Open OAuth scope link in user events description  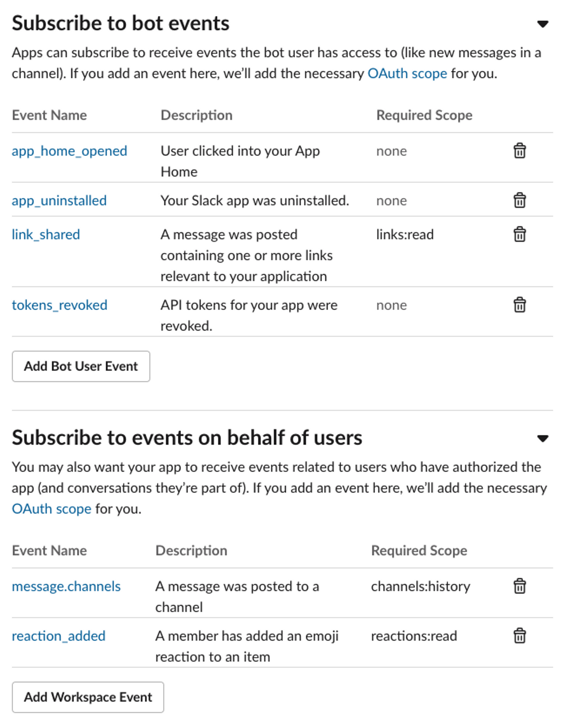click(x=51, y=509)
